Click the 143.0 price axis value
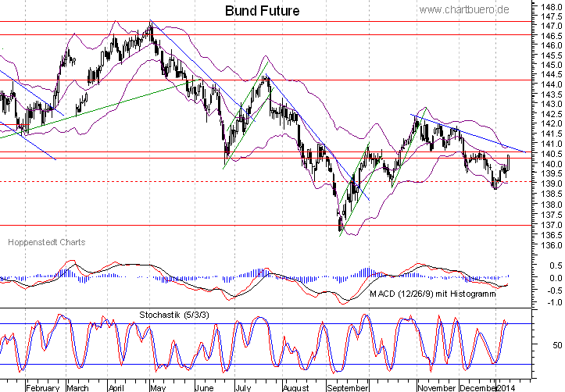Viewport: 565px width, 392px height. tap(551, 104)
